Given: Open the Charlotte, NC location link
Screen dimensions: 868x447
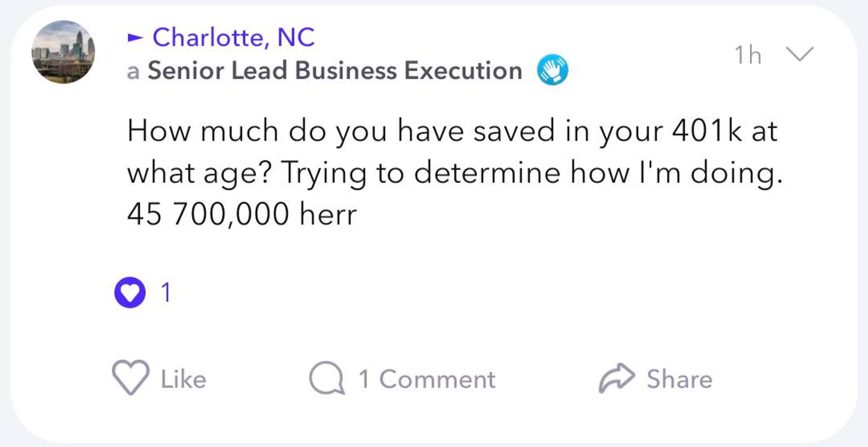Looking at the screenshot, I should click(x=234, y=37).
